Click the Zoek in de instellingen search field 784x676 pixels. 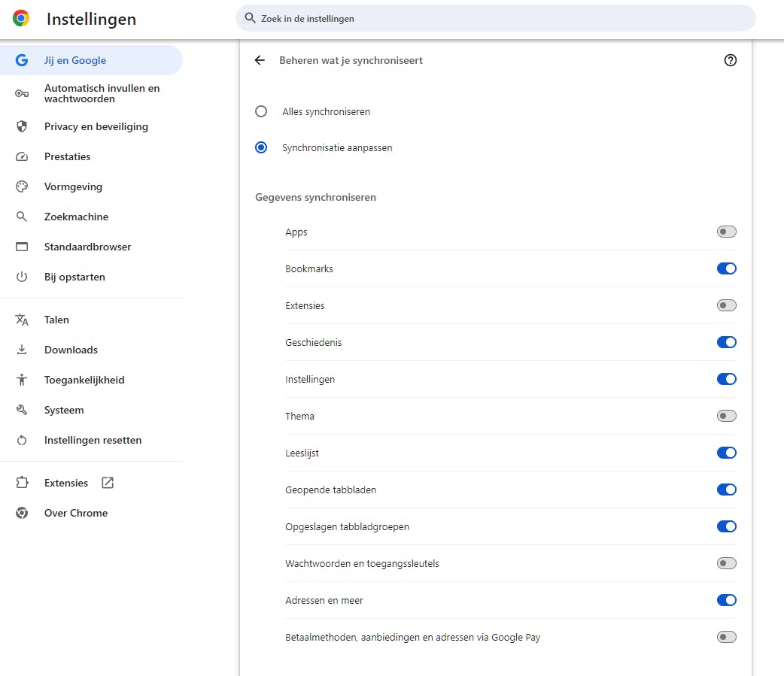tap(497, 18)
